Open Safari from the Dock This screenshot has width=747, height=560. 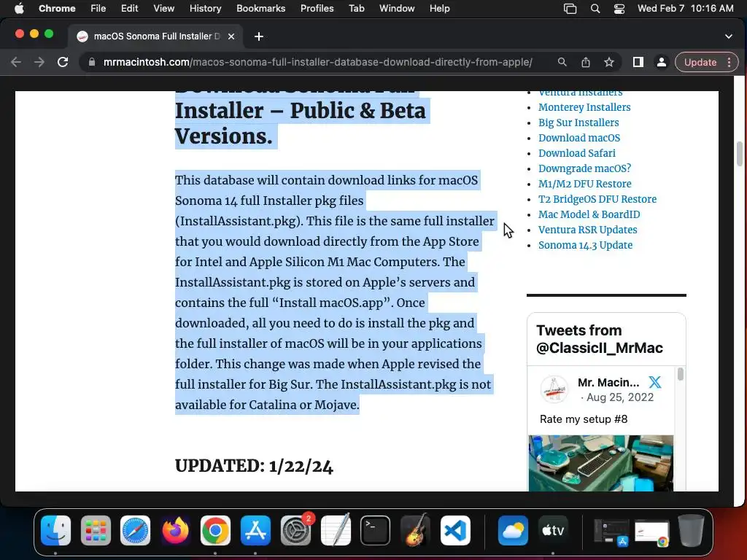[x=135, y=530]
